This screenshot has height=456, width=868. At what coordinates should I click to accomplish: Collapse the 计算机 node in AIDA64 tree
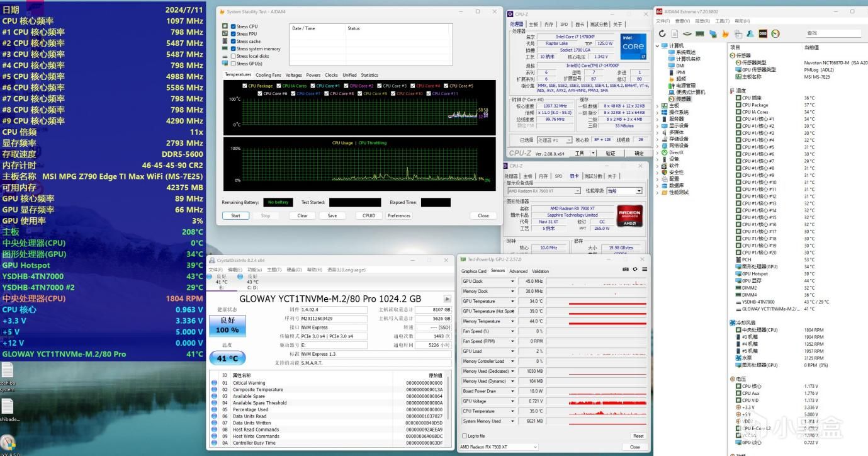(658, 46)
